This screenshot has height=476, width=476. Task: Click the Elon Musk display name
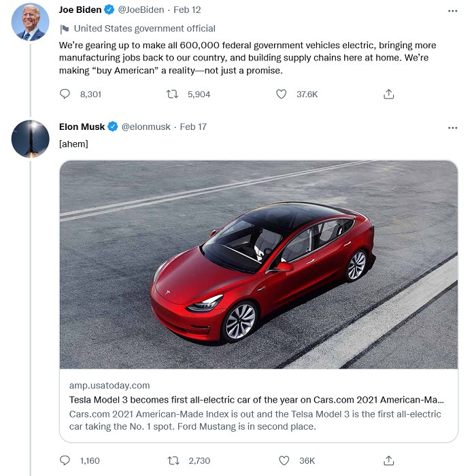82,126
